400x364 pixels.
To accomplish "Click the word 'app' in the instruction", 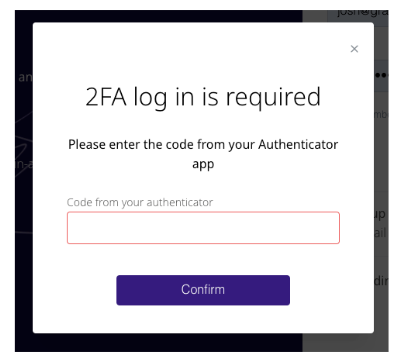I will (203, 164).
